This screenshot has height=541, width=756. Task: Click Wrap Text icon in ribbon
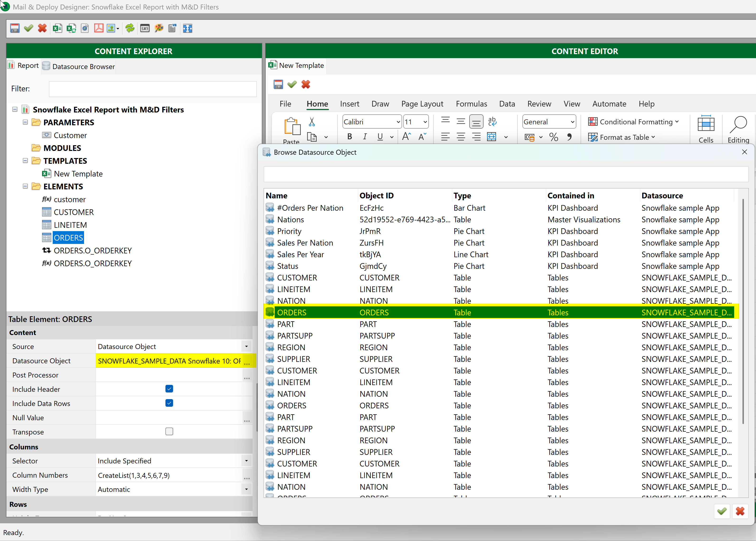point(492,121)
